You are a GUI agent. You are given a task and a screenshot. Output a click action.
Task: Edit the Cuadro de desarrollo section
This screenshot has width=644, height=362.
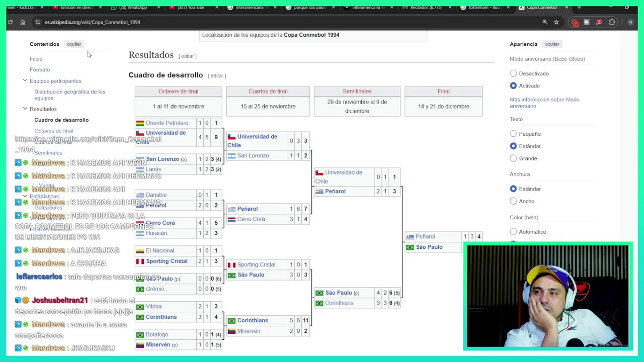[217, 76]
